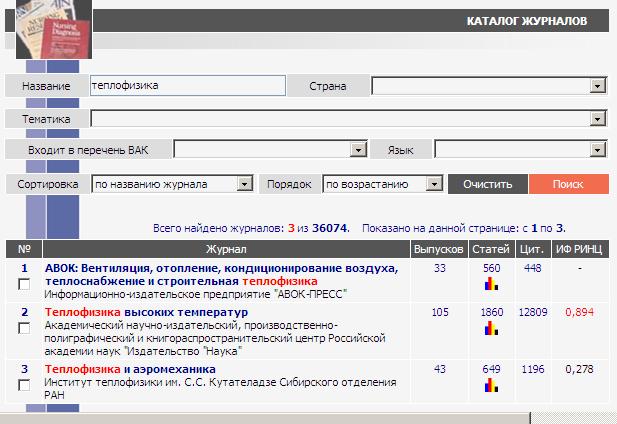
Task: Open statistics chart icon for Теплофизика и аэромеханика
Action: 491,385
